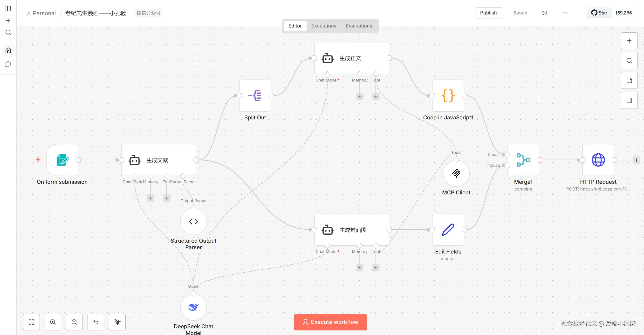Open the HTTP Request globe node
The image size is (644, 335).
click(x=598, y=160)
